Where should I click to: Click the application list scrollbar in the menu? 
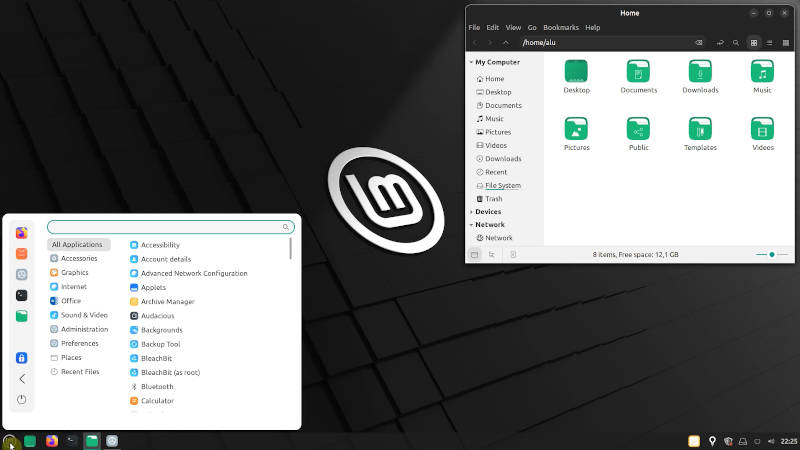[x=290, y=248]
